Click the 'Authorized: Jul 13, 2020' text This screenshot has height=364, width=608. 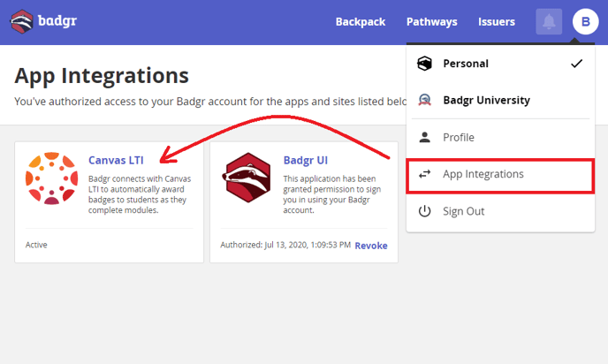point(285,245)
